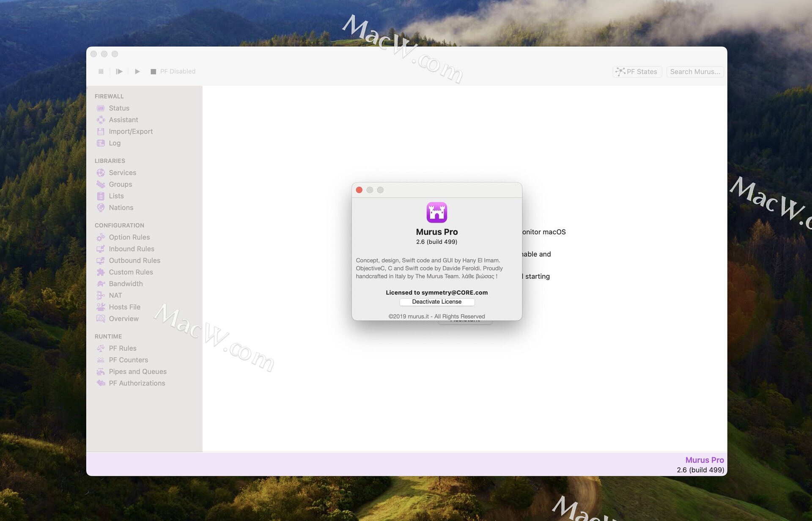Open the Services library icon
The width and height of the screenshot is (812, 521).
(101, 173)
